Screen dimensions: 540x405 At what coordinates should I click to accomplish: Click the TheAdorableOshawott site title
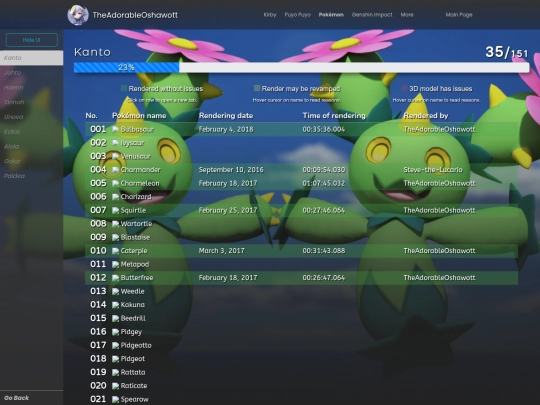135,15
